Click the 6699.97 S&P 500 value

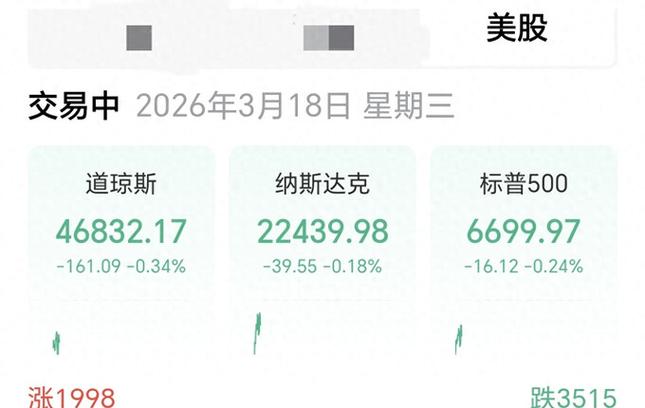click(524, 232)
